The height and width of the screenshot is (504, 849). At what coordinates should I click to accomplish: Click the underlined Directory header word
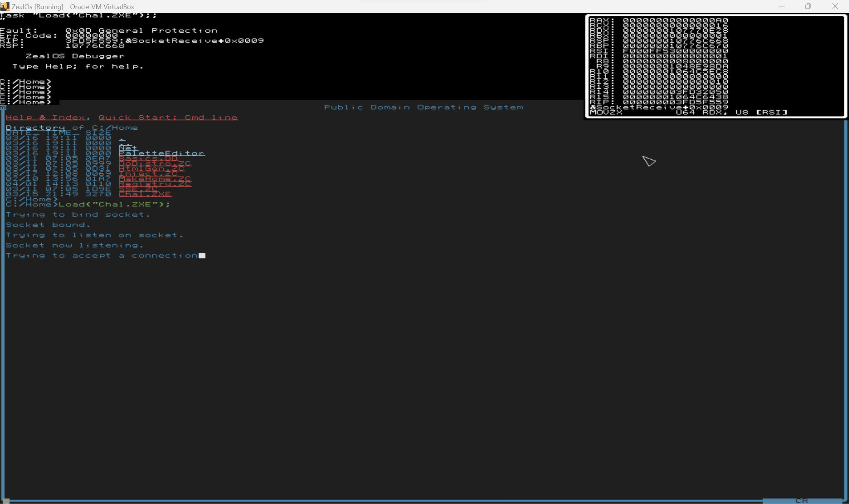click(35, 128)
